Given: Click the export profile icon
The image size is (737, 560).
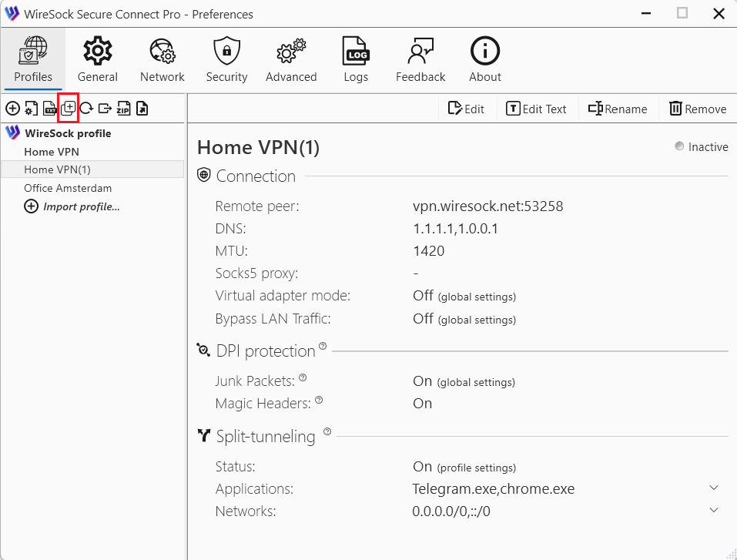Looking at the screenshot, I should [x=105, y=108].
